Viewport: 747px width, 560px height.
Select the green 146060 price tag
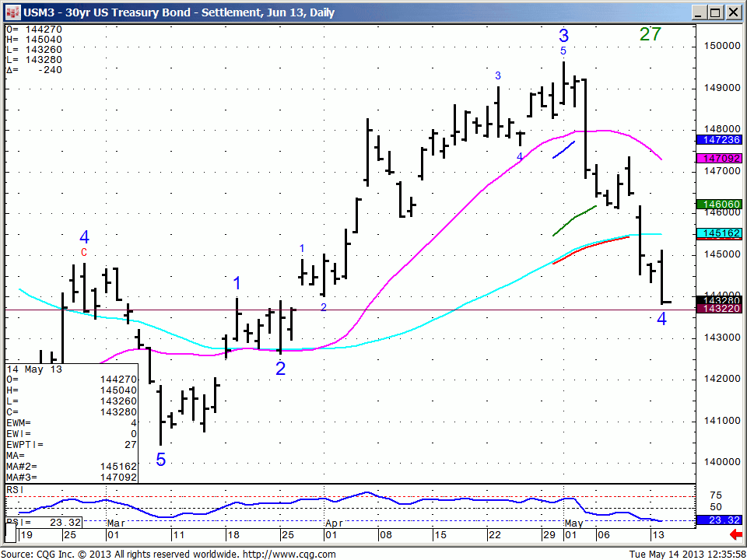[719, 205]
